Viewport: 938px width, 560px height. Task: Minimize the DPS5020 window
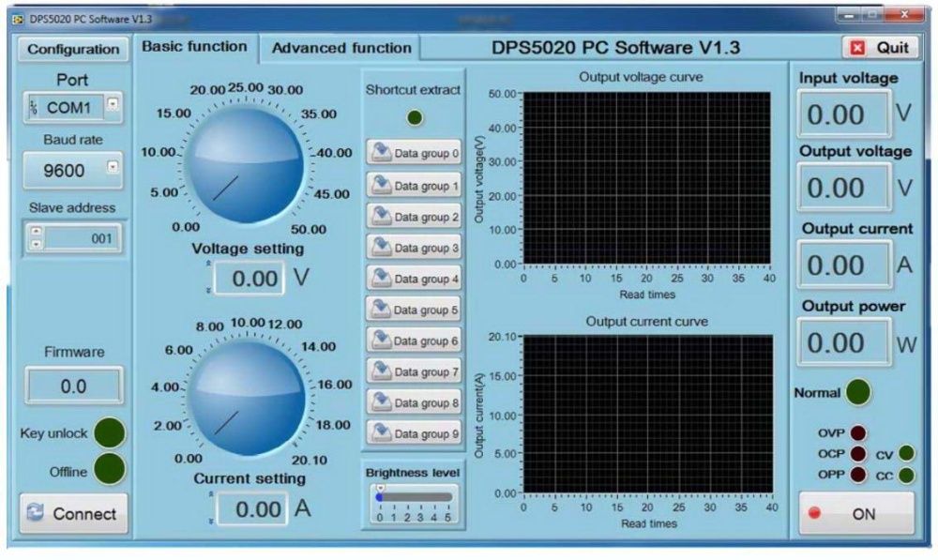[849, 15]
